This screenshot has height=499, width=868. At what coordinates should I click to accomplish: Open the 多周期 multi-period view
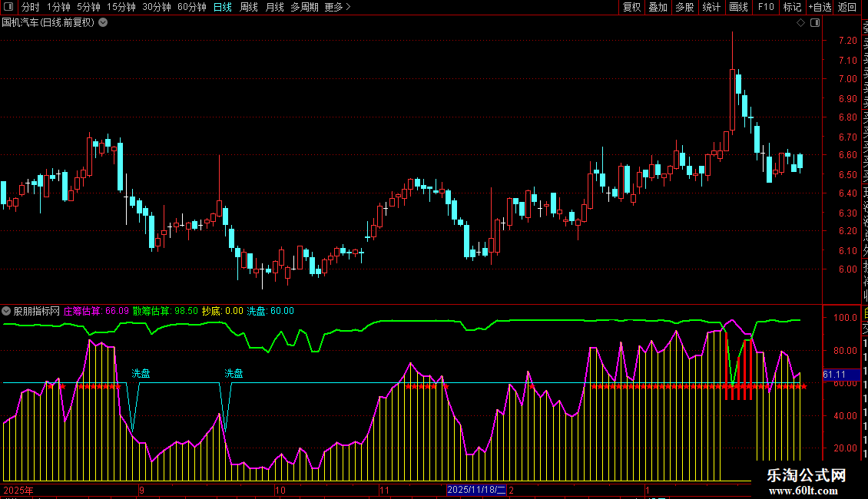coord(305,8)
